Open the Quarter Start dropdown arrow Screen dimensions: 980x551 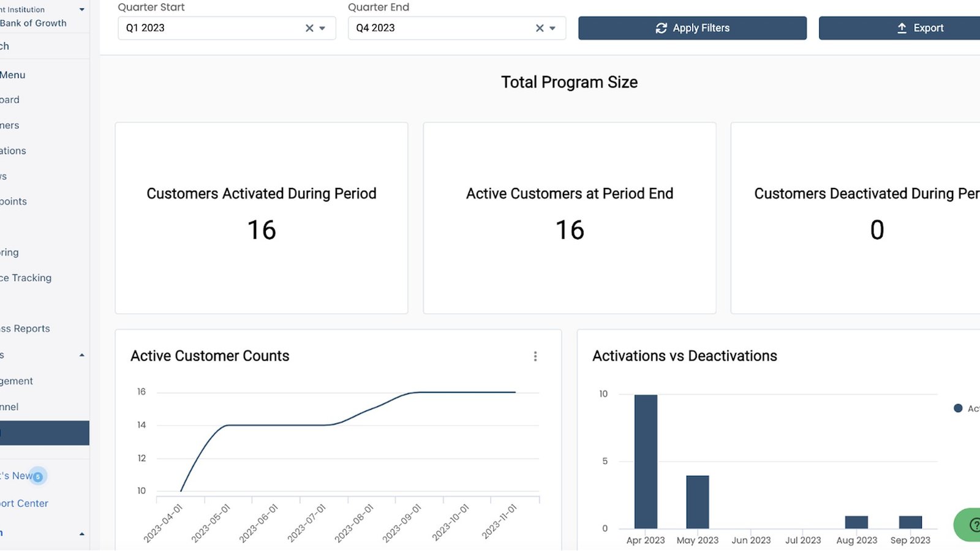pyautogui.click(x=322, y=28)
